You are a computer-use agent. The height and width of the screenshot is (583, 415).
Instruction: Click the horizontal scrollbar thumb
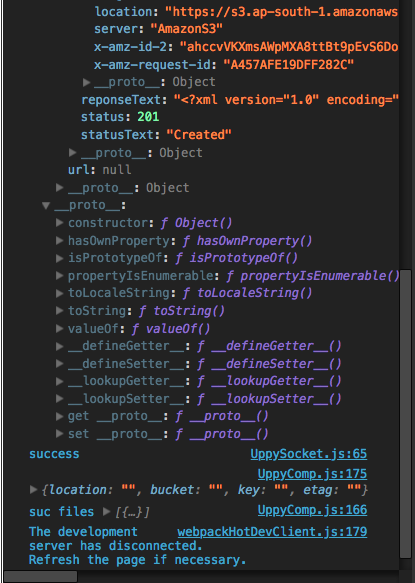(x=40, y=576)
